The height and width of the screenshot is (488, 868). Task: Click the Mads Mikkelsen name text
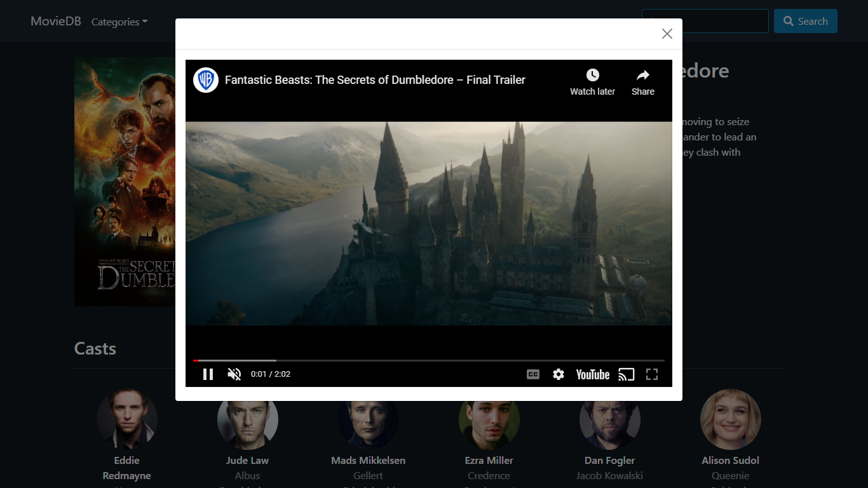pyautogui.click(x=369, y=461)
